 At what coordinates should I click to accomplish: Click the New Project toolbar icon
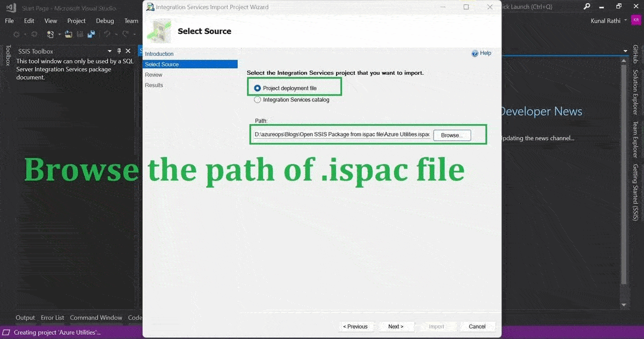click(x=50, y=34)
